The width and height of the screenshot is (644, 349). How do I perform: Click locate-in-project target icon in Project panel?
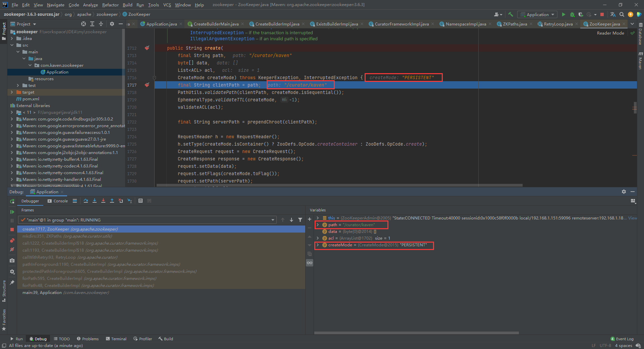[84, 24]
